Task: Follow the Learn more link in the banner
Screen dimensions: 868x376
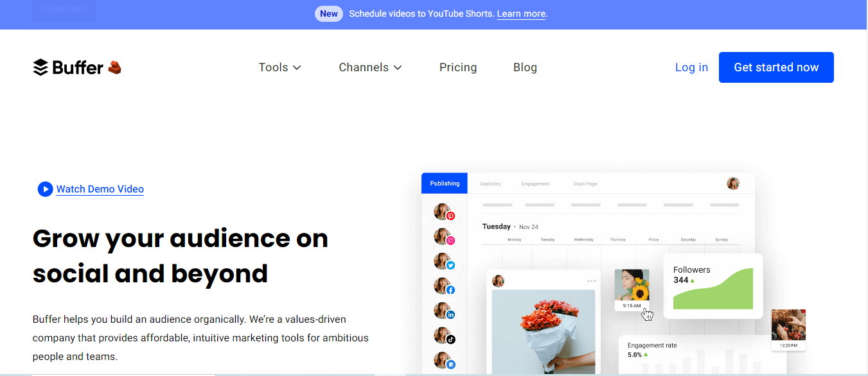Action: 521,13
